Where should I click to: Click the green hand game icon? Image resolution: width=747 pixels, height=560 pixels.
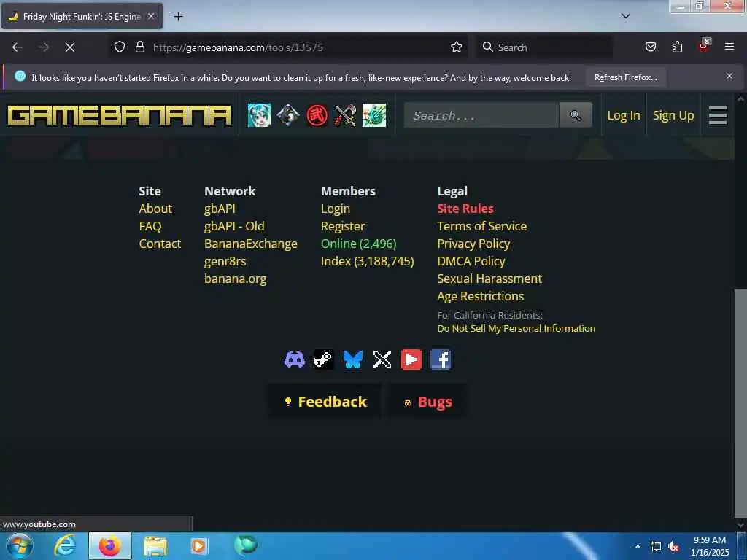(x=374, y=115)
